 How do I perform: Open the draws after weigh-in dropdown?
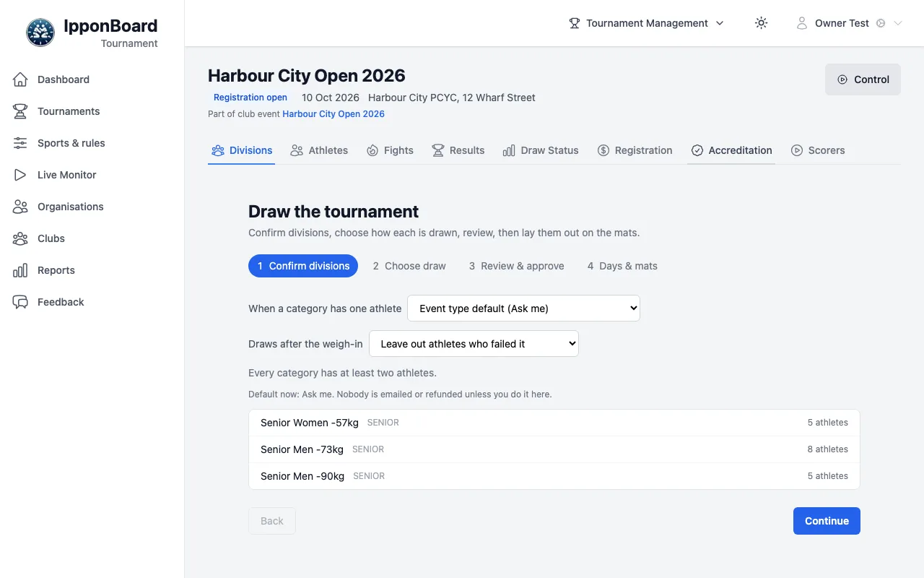[x=474, y=344]
